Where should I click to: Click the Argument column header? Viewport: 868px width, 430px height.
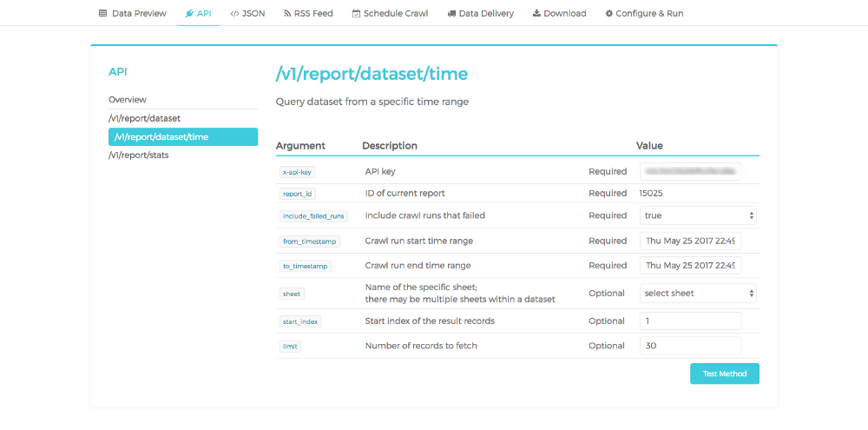300,146
